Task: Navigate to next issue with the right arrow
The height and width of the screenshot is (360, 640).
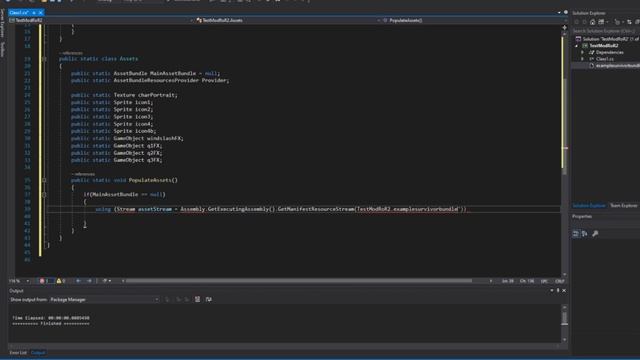Action: click(89, 281)
